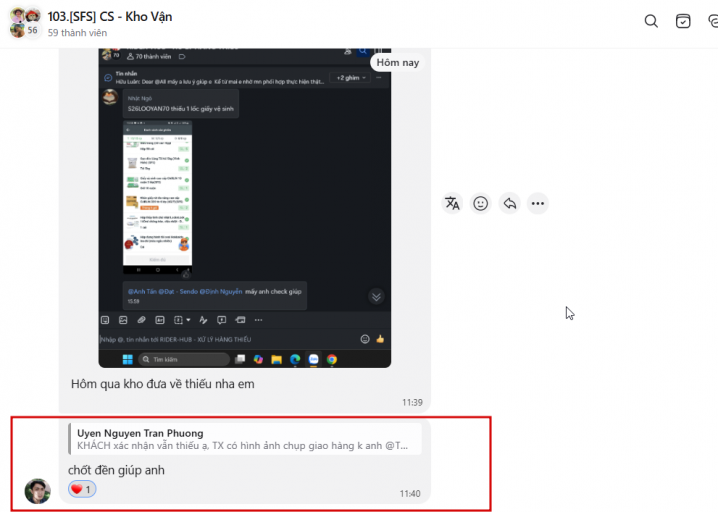718x512 pixels.
Task: Open the shared chat screenshot image
Action: [x=245, y=207]
